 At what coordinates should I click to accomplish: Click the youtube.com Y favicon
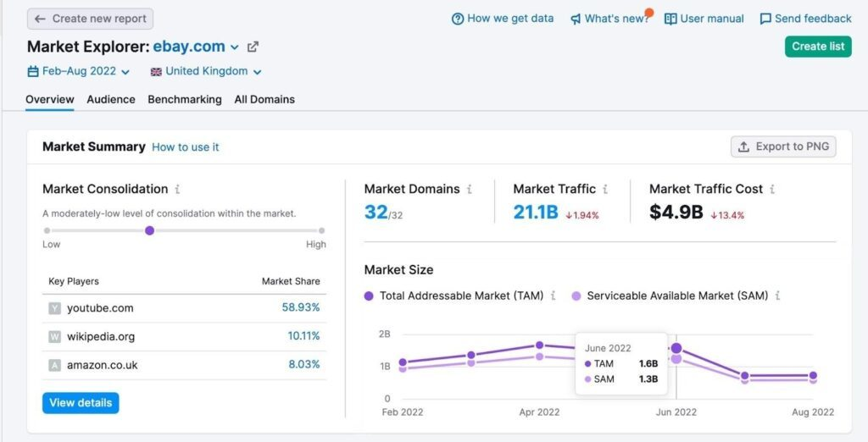coord(54,308)
